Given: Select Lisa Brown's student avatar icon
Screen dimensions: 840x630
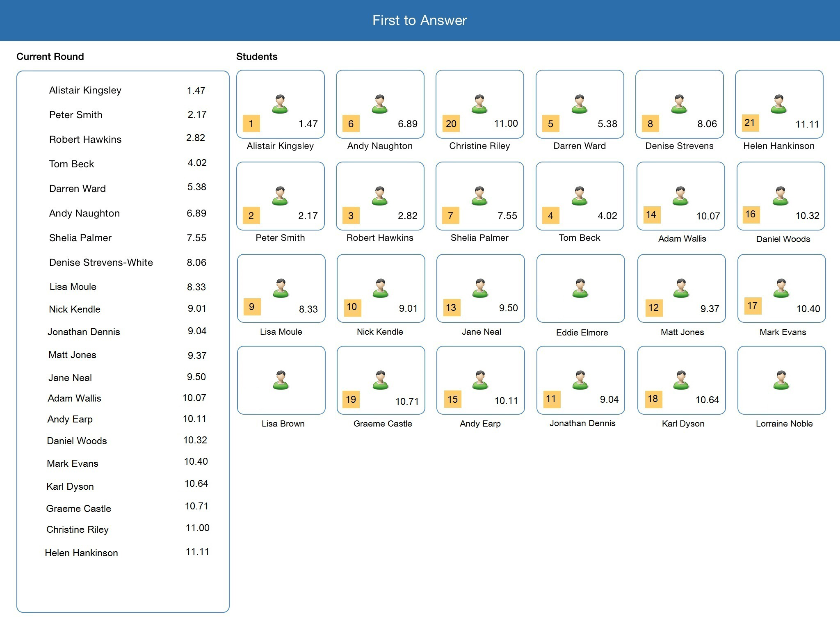Looking at the screenshot, I should point(281,380).
